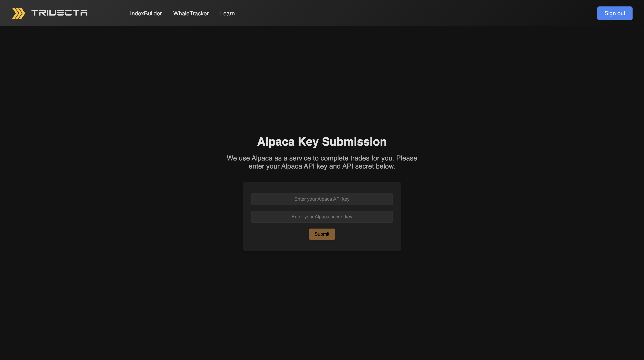
Task: Open the IndexBuilder page
Action: click(x=146, y=13)
